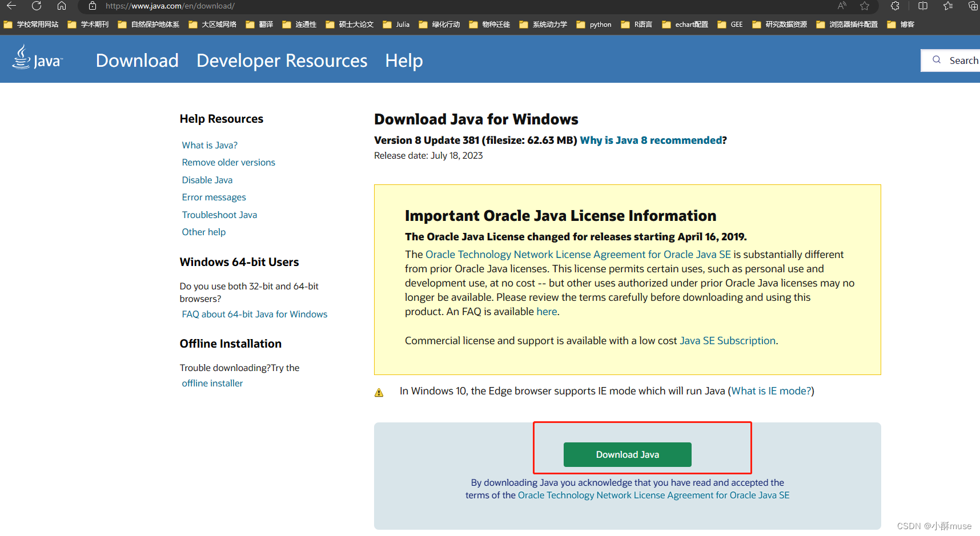Click the green Download Java button
The width and height of the screenshot is (980, 536).
[628, 454]
